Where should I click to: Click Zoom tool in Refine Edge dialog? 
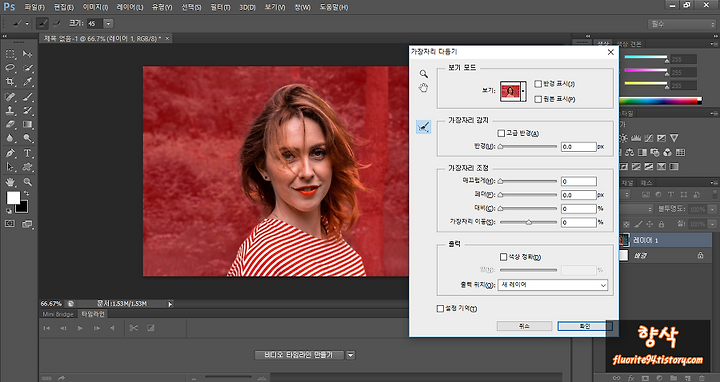point(423,74)
